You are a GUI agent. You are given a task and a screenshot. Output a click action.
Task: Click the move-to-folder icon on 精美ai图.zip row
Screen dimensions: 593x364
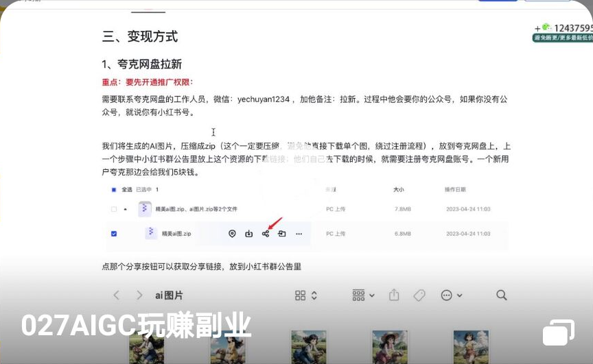282,234
